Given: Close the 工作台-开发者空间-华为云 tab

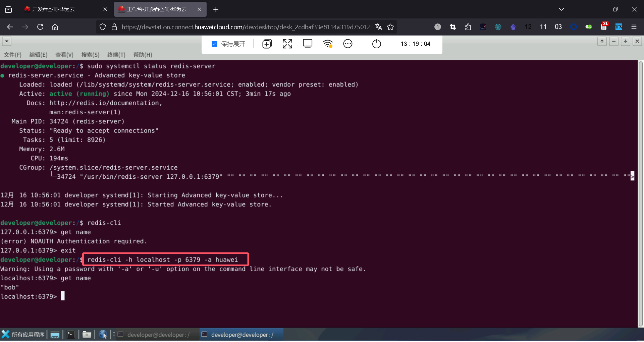Looking at the screenshot, I should coord(200,9).
